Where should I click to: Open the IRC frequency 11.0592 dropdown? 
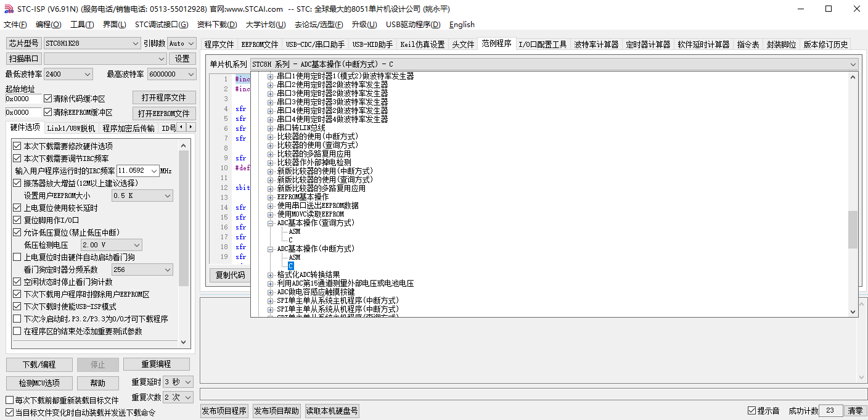pyautogui.click(x=138, y=170)
